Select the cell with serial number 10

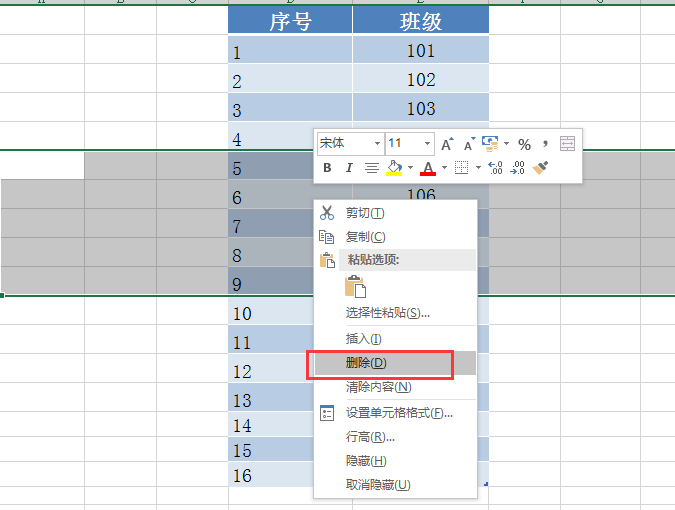click(x=271, y=310)
